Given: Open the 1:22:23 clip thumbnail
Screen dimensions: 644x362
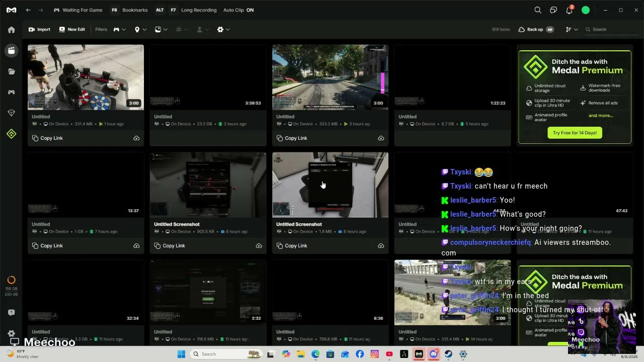Looking at the screenshot, I should (452, 77).
